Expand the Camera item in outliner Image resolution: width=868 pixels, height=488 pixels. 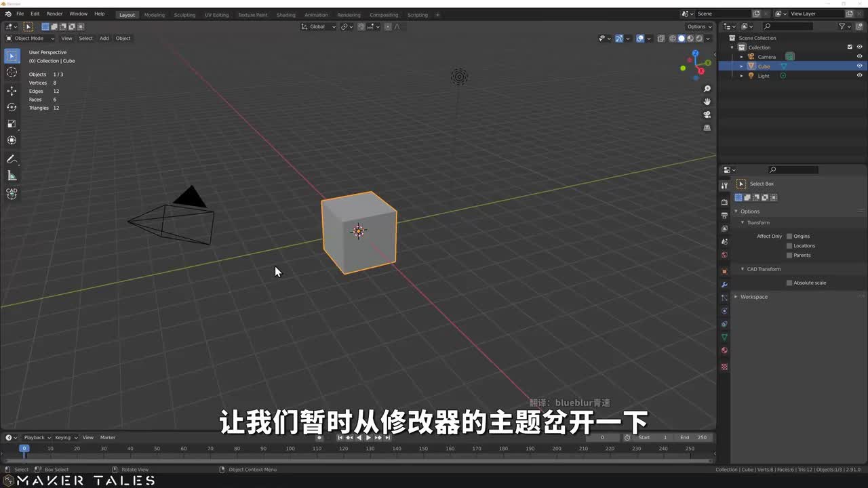click(741, 57)
